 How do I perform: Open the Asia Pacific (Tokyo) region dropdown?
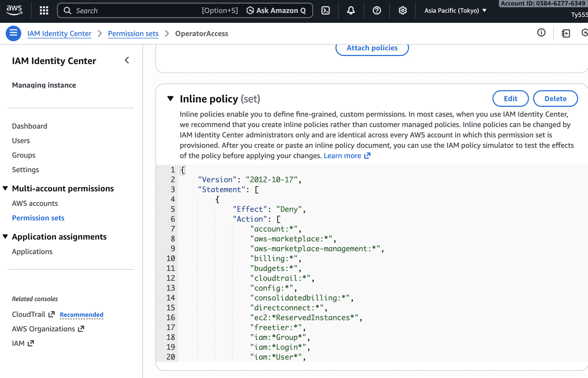tap(455, 10)
